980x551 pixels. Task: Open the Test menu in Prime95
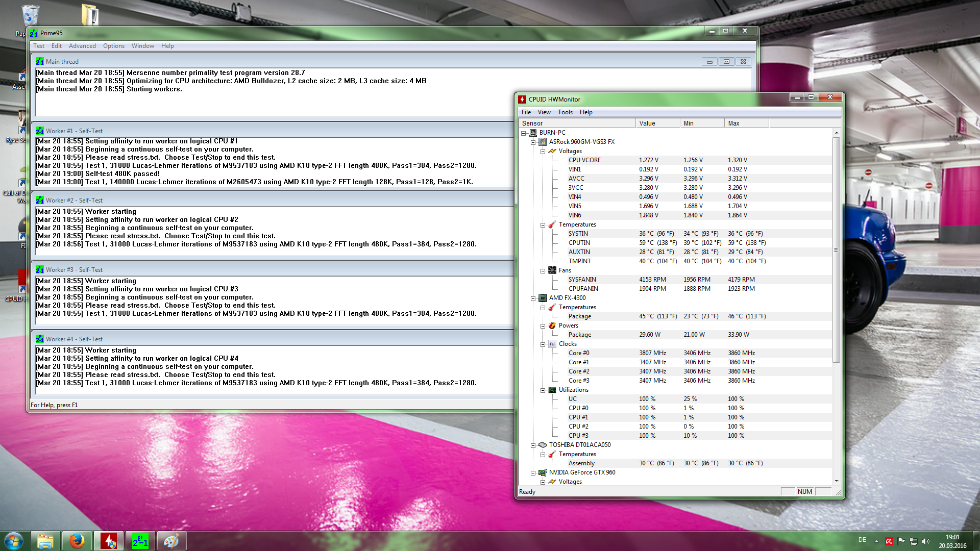tap(39, 46)
